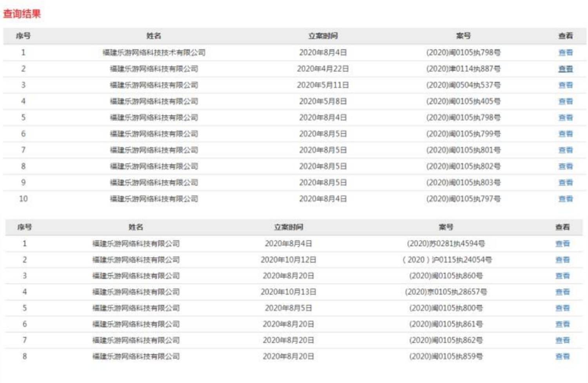Select case number (2020)闽0105执860号
This screenshot has height=383, width=588.
point(446,276)
